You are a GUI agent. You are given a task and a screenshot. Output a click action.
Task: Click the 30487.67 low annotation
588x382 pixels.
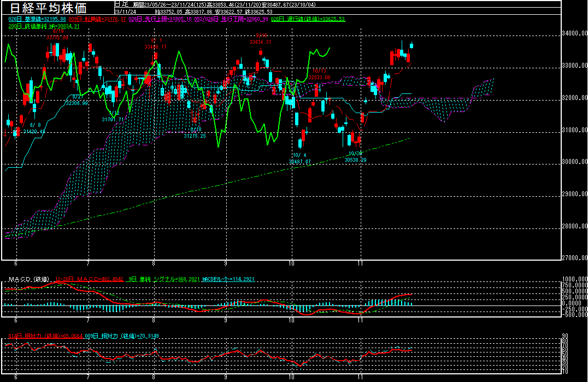pyautogui.click(x=300, y=162)
